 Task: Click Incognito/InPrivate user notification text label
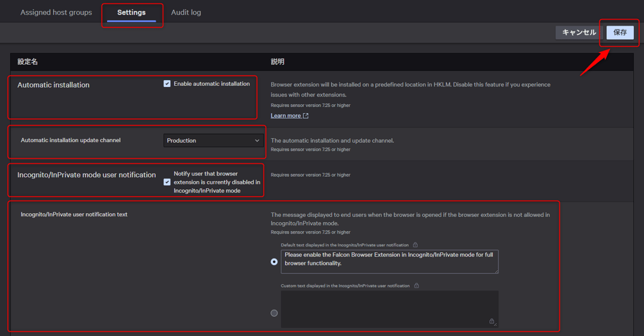coord(74,214)
